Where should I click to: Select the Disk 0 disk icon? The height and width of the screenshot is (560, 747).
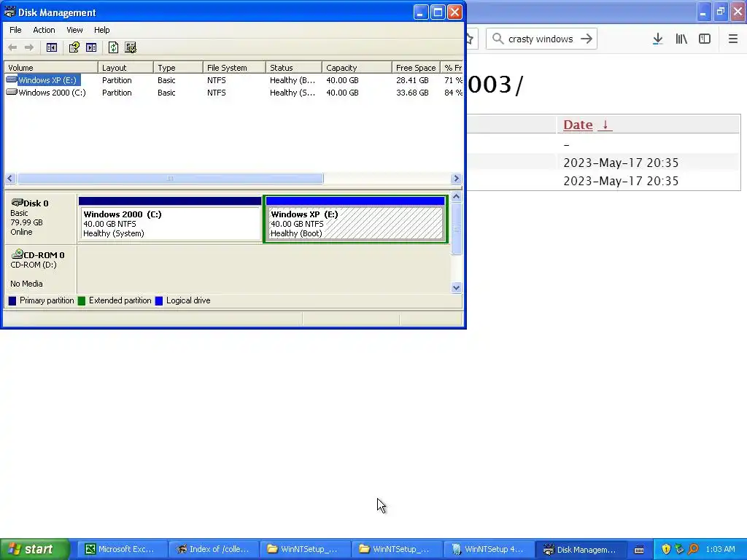(x=18, y=203)
